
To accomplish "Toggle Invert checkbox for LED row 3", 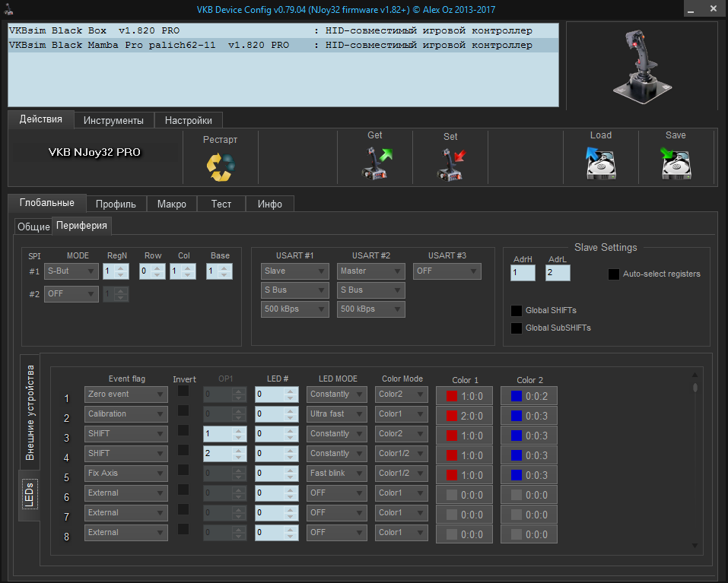I will [x=183, y=430].
